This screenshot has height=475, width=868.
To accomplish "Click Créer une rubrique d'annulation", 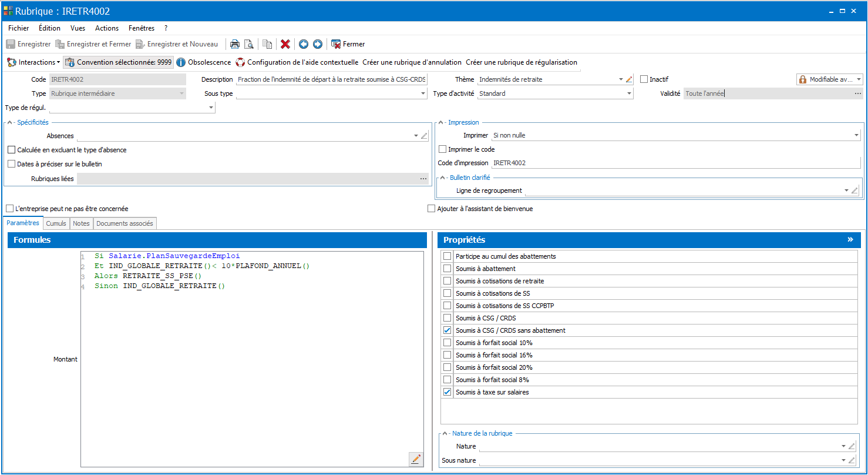I will click(412, 62).
